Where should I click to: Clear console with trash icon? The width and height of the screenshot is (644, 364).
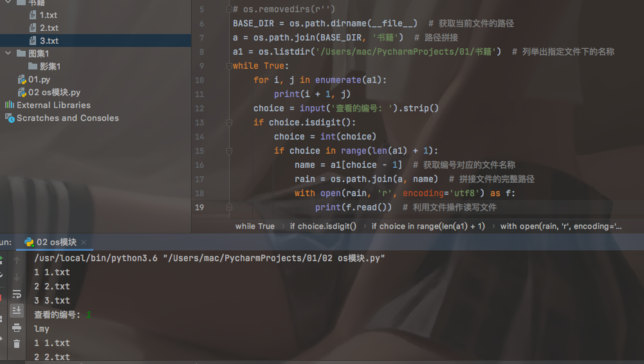[x=17, y=344]
